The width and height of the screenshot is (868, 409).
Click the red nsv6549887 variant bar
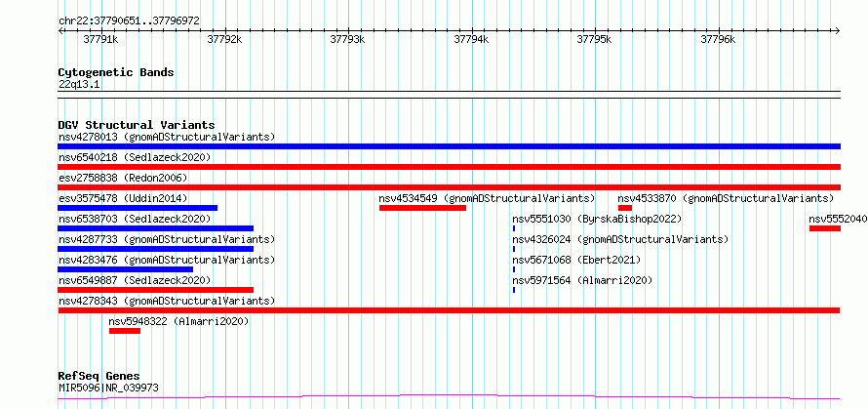point(155,290)
